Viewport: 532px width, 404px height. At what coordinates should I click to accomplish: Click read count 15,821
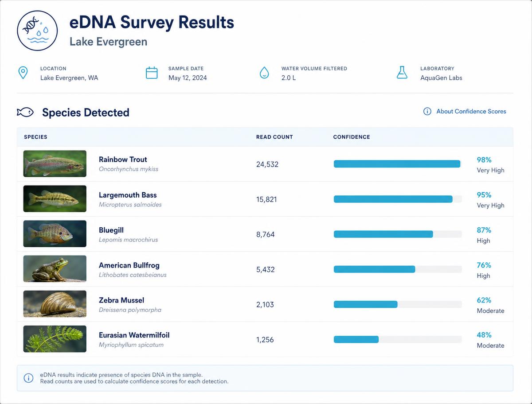tap(266, 199)
